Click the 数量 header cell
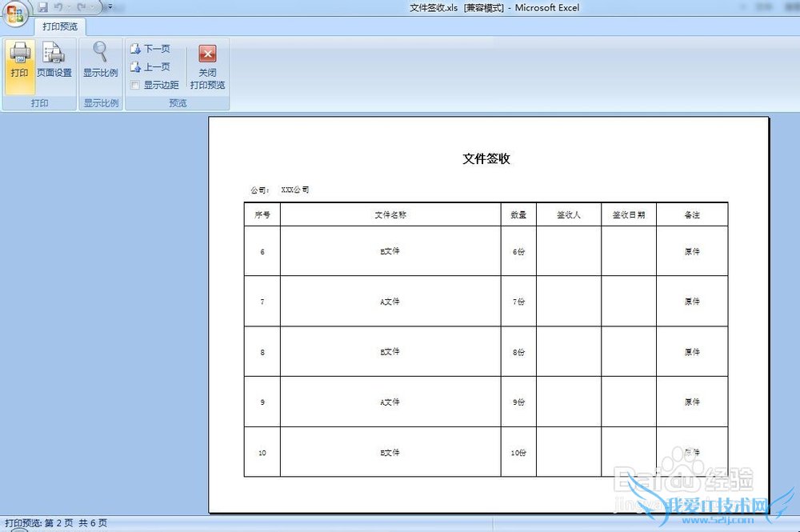The height and width of the screenshot is (532, 800). [x=518, y=214]
